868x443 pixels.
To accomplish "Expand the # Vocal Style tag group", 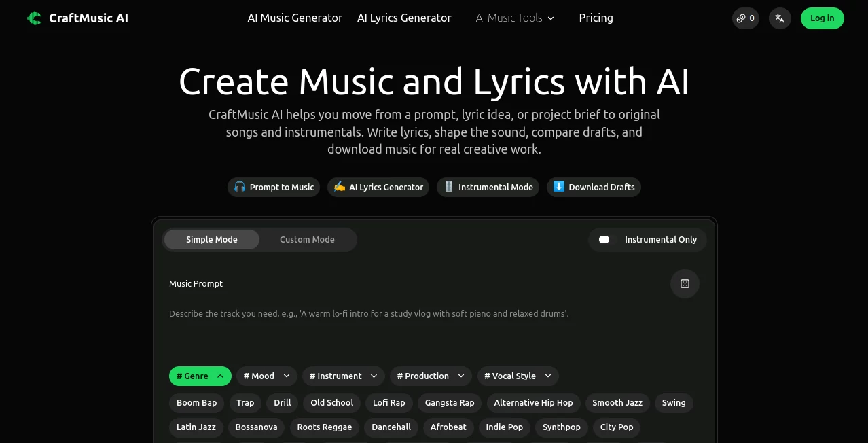I will pyautogui.click(x=518, y=376).
